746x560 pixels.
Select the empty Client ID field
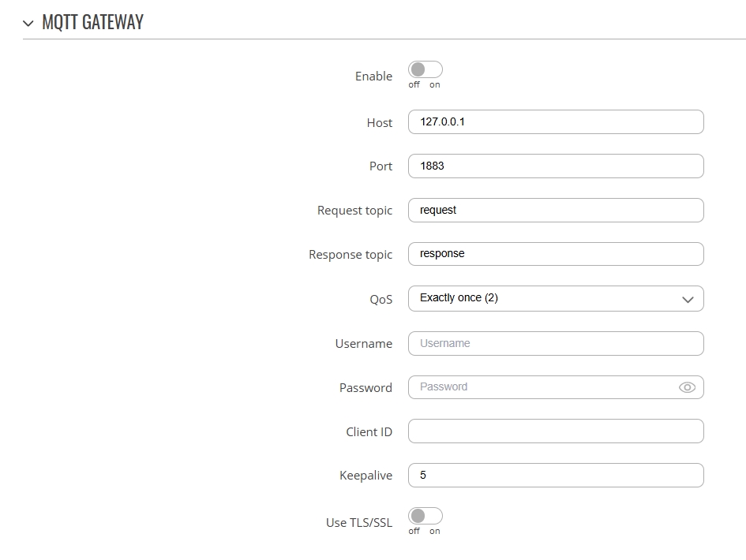(x=555, y=431)
